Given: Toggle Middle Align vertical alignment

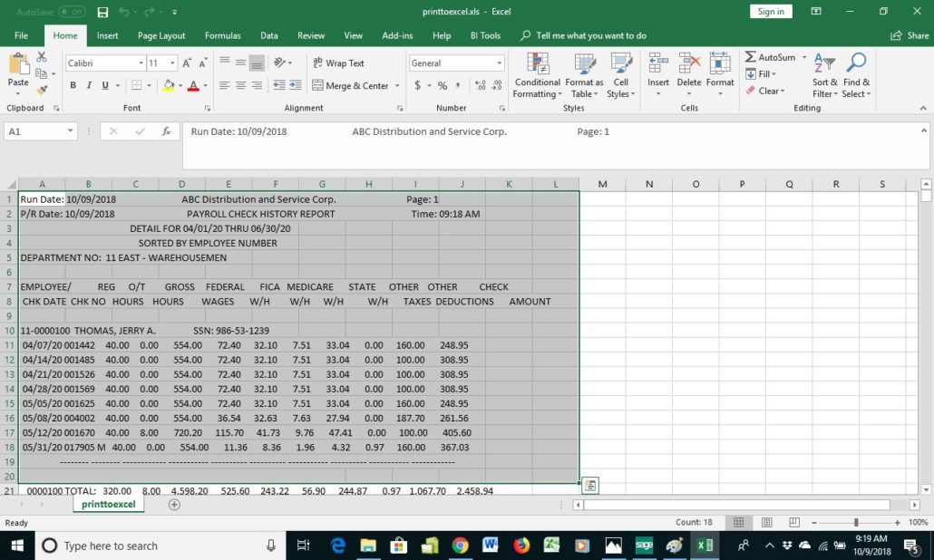Looking at the screenshot, I should pos(240,62).
